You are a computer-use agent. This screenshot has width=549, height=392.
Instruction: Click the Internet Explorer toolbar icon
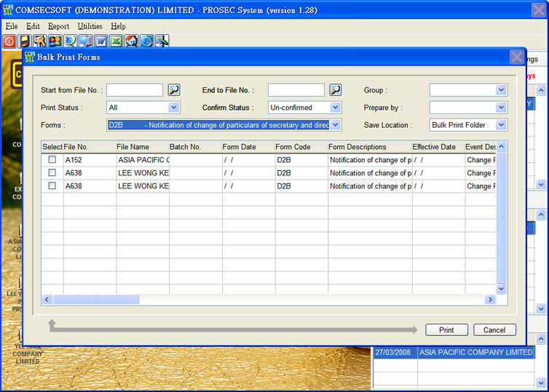(x=146, y=41)
